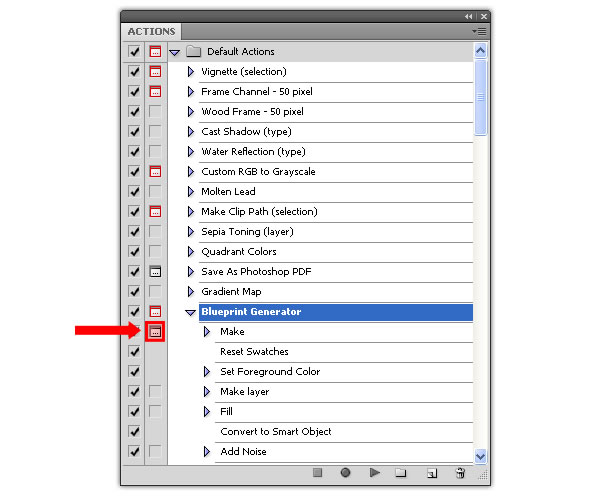
Task: Close the Actions panel
Action: coord(484,16)
